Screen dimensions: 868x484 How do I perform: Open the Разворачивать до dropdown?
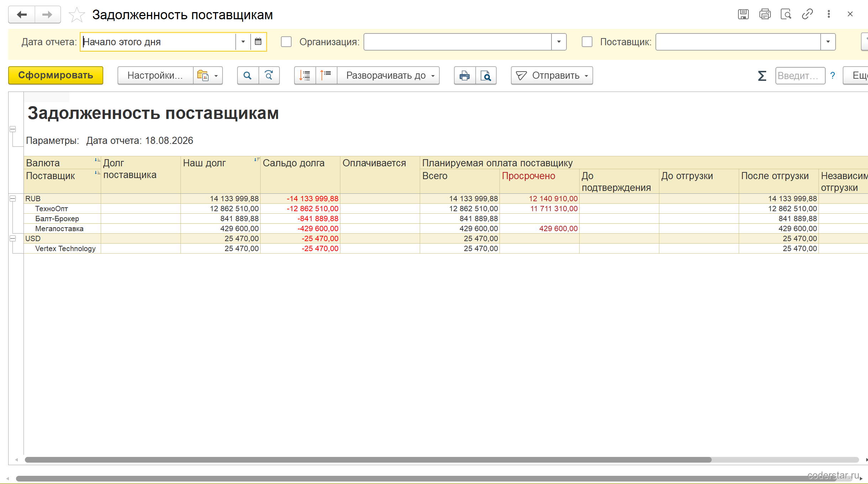point(388,76)
